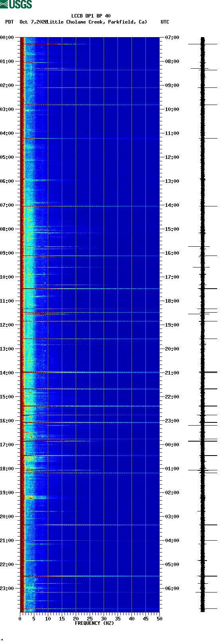Viewport: 220px width, 644px height.
Task: Click the 30 Hz frequency tick label
Action: click(x=104, y=619)
